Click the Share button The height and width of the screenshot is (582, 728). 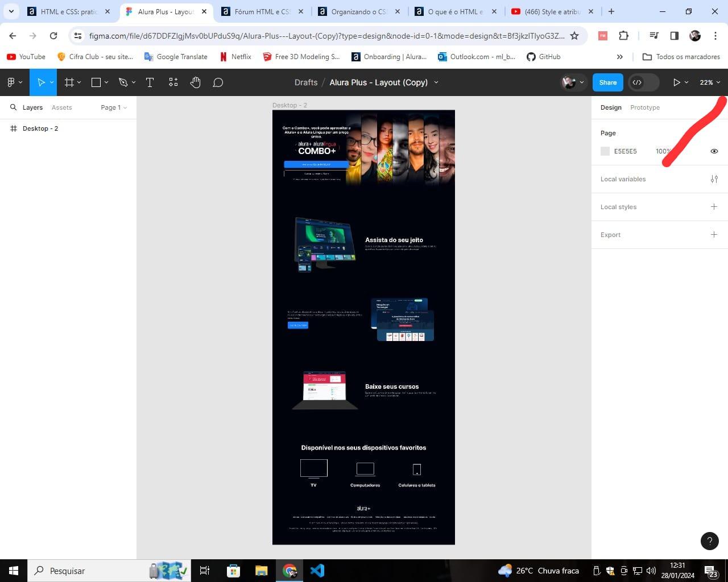pos(607,82)
